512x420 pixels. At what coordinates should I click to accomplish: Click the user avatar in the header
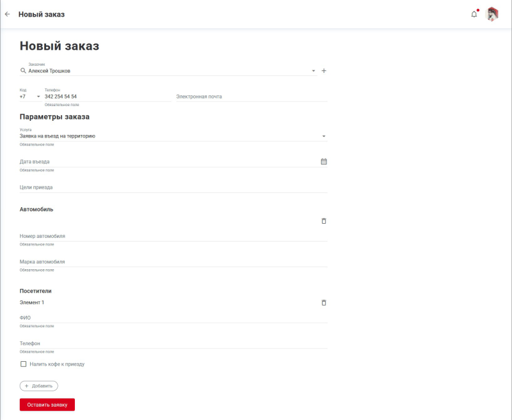pos(492,13)
